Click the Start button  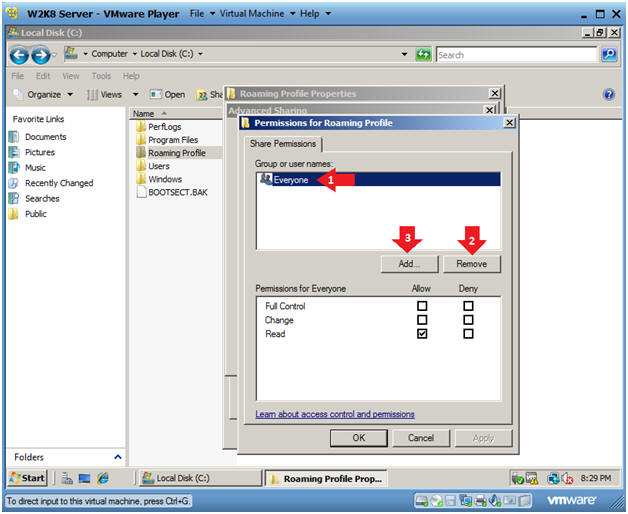(x=28, y=478)
